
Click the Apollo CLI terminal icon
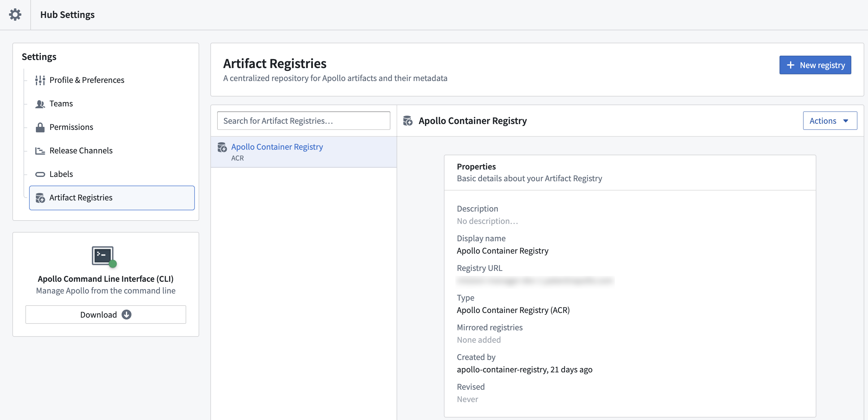pyautogui.click(x=104, y=256)
